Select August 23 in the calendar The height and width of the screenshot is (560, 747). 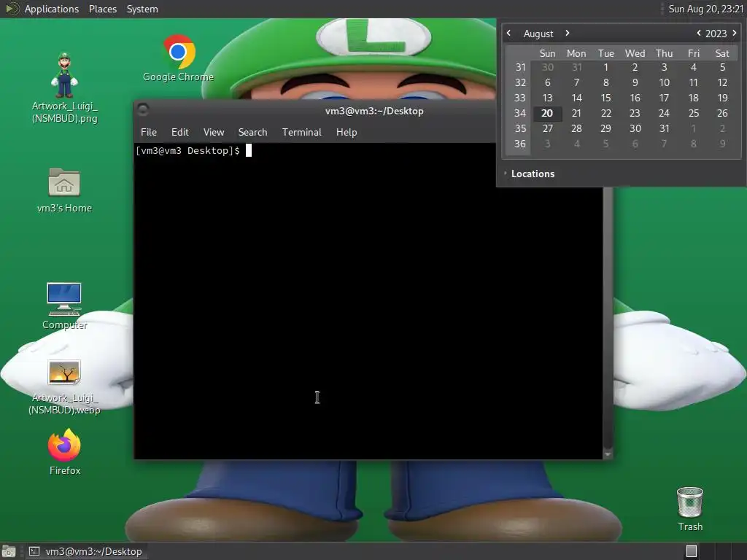pos(635,113)
